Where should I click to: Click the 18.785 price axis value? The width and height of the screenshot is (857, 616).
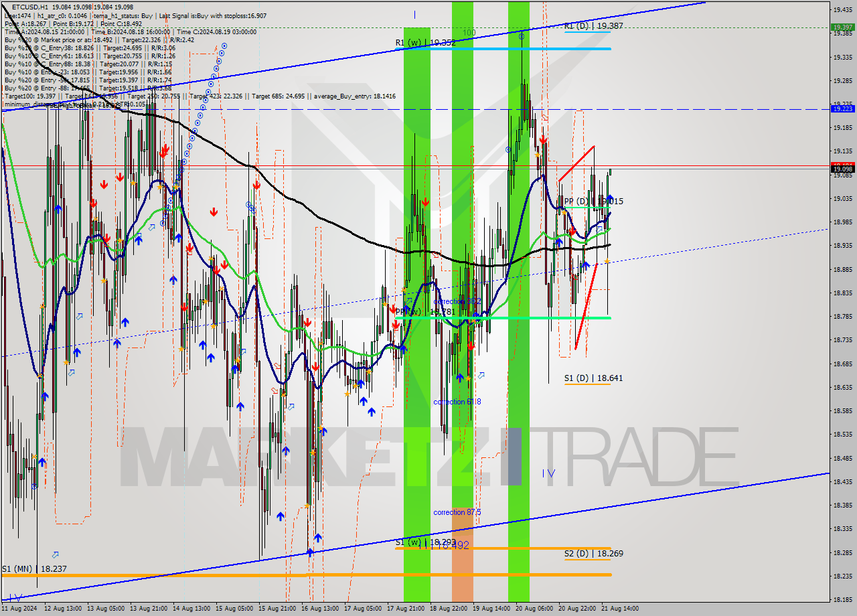(x=842, y=316)
